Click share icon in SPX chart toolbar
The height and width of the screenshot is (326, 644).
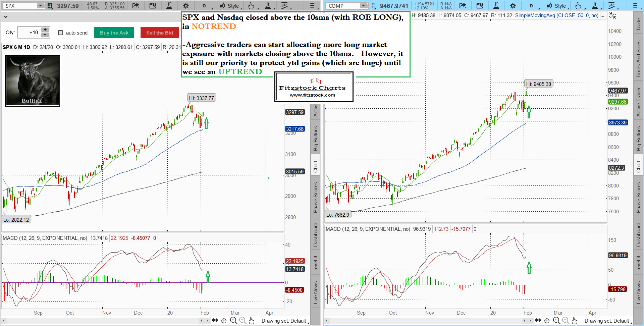[x=136, y=6]
